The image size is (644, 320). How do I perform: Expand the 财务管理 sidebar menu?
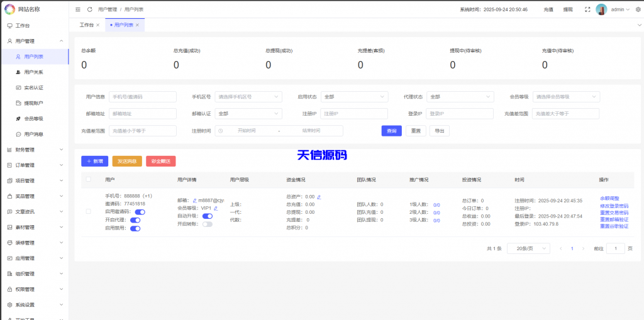click(35, 150)
